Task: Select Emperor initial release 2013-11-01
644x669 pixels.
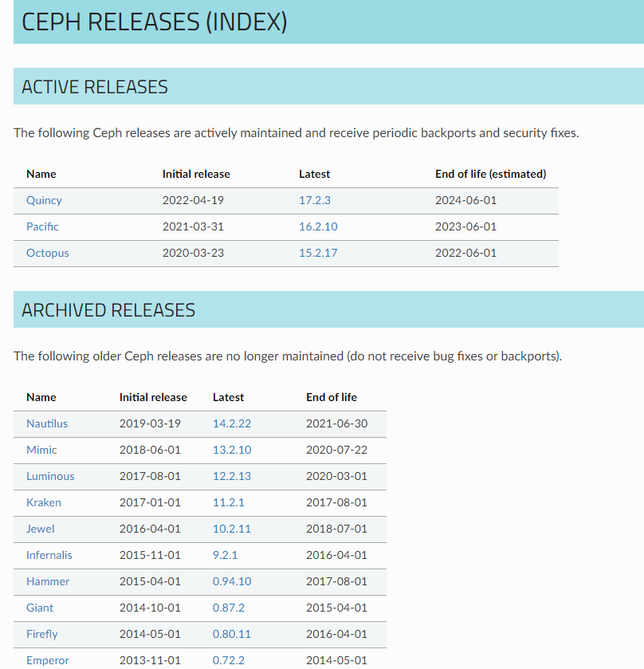Action: [x=150, y=660]
